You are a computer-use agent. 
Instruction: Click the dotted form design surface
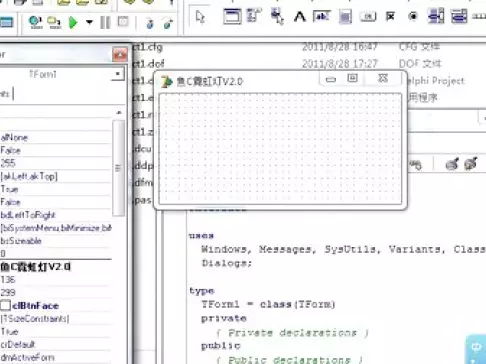(x=280, y=148)
